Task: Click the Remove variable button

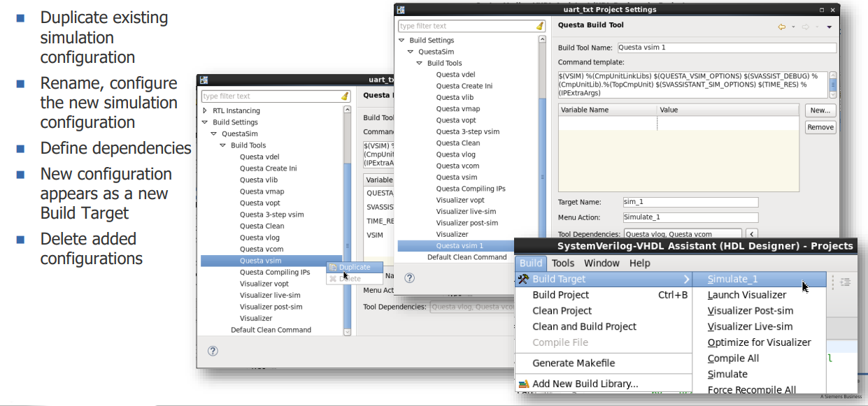Action: [820, 127]
